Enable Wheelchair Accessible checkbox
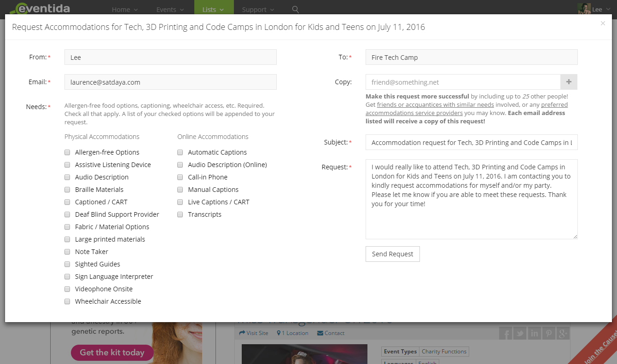This screenshot has height=364, width=617. coord(67,301)
